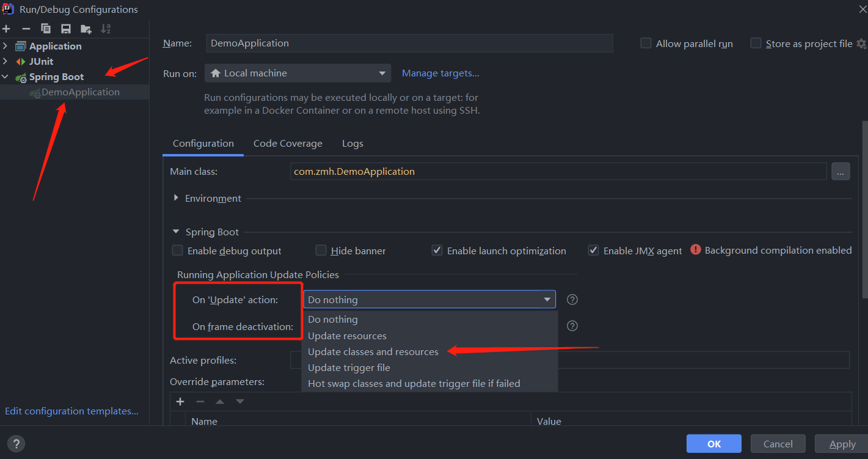Viewport: 868px width, 459px height.
Task: Copy the current configuration
Action: point(45,28)
